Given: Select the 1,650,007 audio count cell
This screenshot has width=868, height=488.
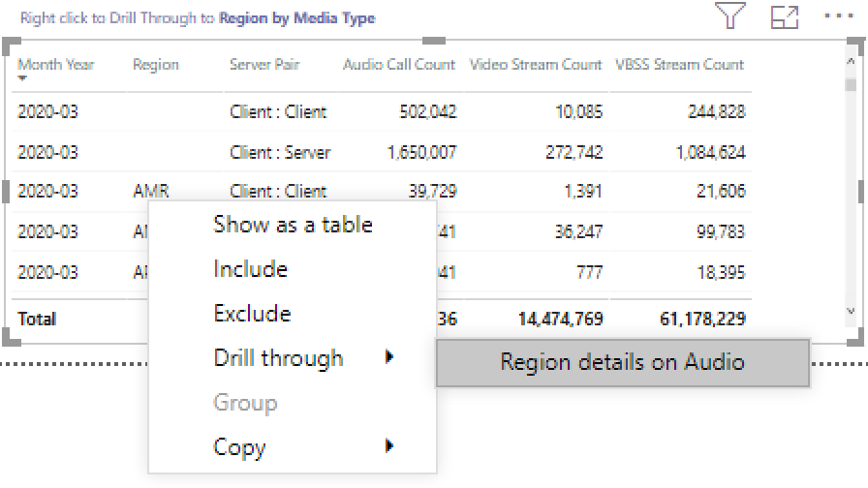Looking at the screenshot, I should 422,152.
